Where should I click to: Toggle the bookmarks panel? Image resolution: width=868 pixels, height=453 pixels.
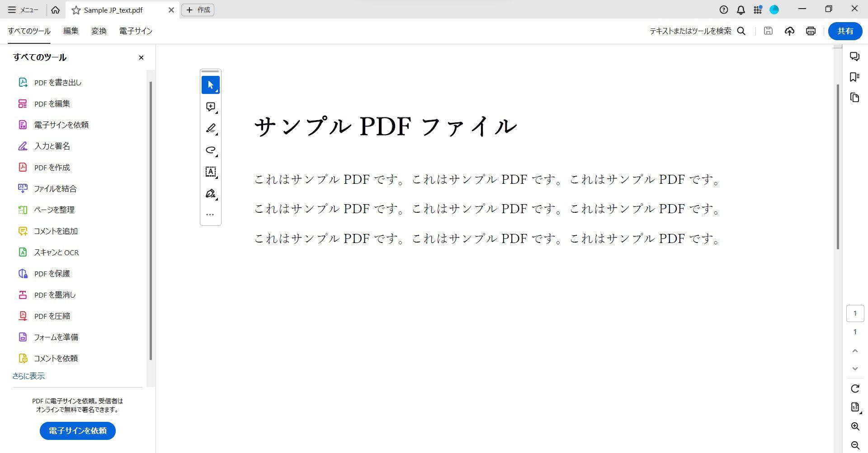(x=854, y=77)
